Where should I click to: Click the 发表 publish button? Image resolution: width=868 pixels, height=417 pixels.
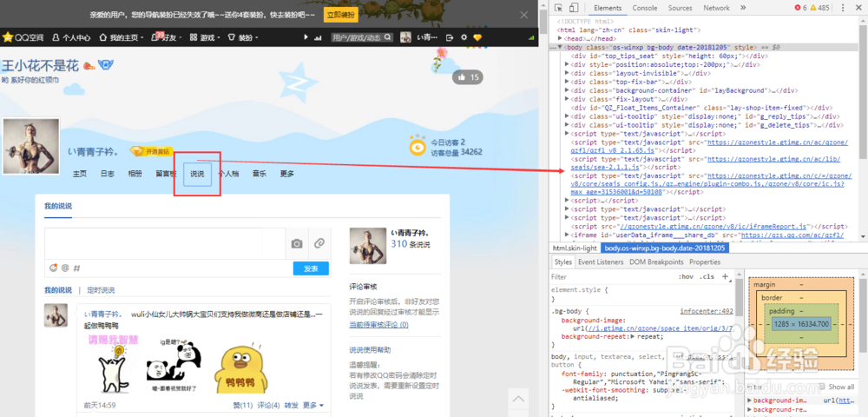(311, 268)
